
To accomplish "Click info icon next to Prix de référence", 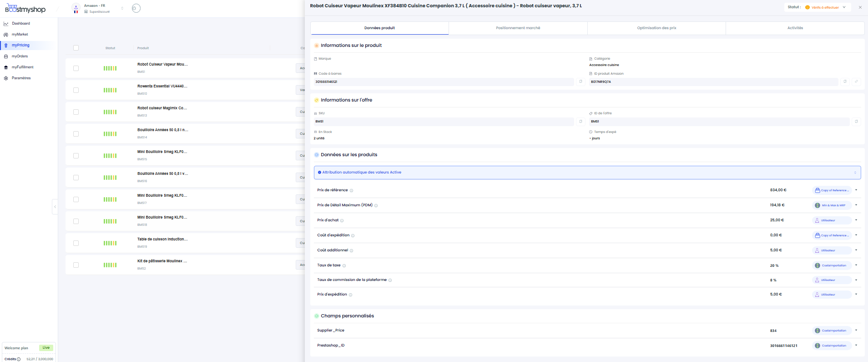I will (351, 190).
